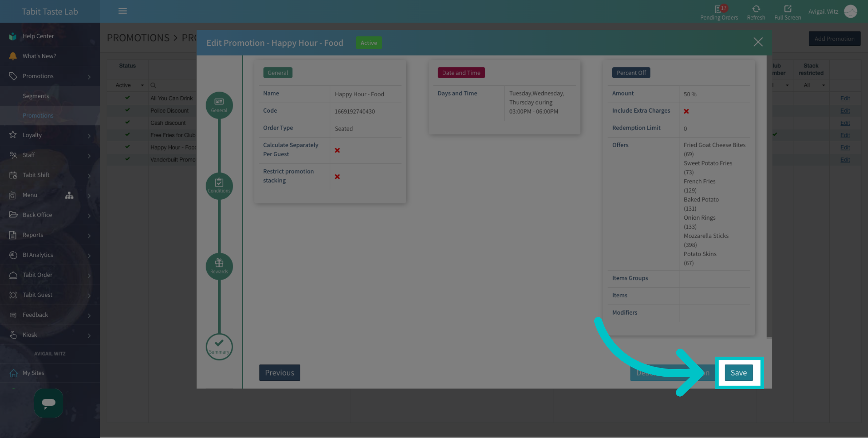The height and width of the screenshot is (438, 868).
Task: Expand the Tabit Shift sidebar section
Action: pyautogui.click(x=50, y=175)
